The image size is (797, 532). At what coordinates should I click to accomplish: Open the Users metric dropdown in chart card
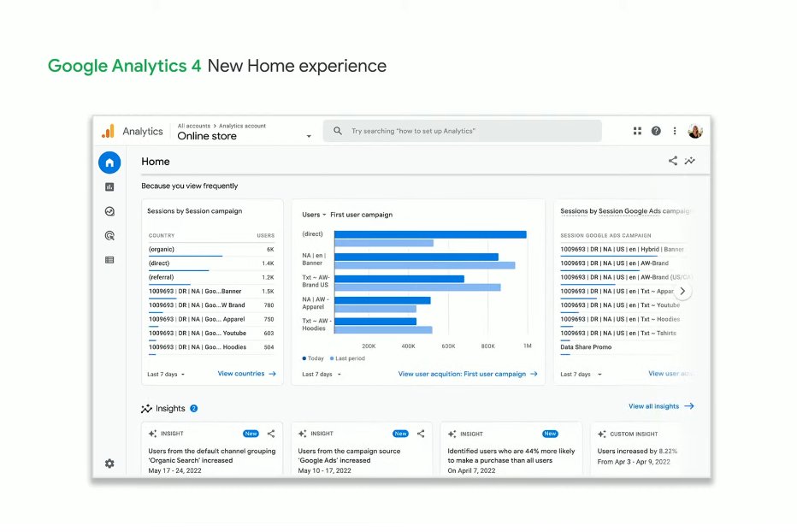(314, 215)
